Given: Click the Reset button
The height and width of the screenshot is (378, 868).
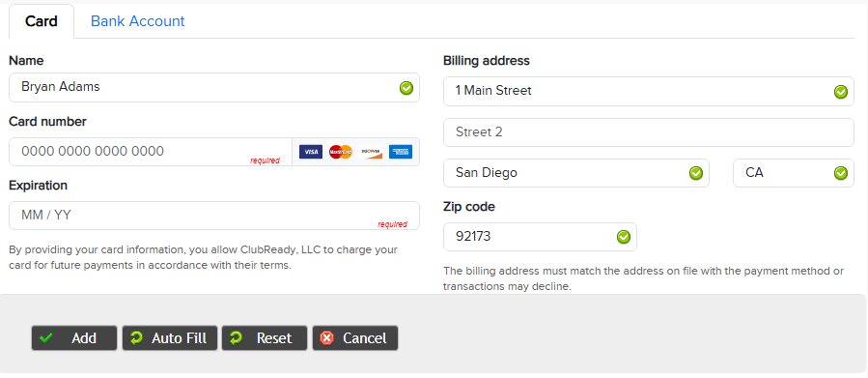Looking at the screenshot, I should tap(265, 338).
